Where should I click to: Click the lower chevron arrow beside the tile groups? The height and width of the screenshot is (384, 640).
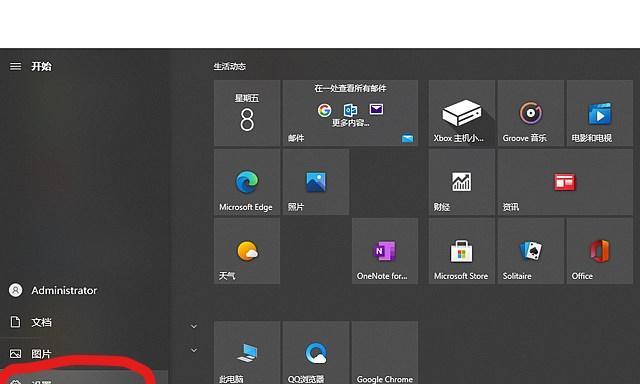click(194, 350)
